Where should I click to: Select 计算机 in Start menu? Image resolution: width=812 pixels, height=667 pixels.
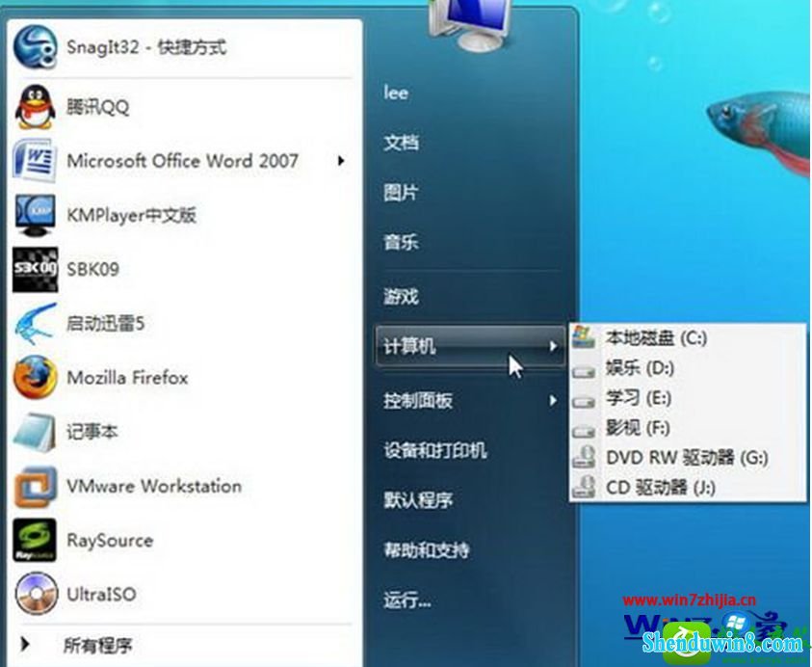470,346
